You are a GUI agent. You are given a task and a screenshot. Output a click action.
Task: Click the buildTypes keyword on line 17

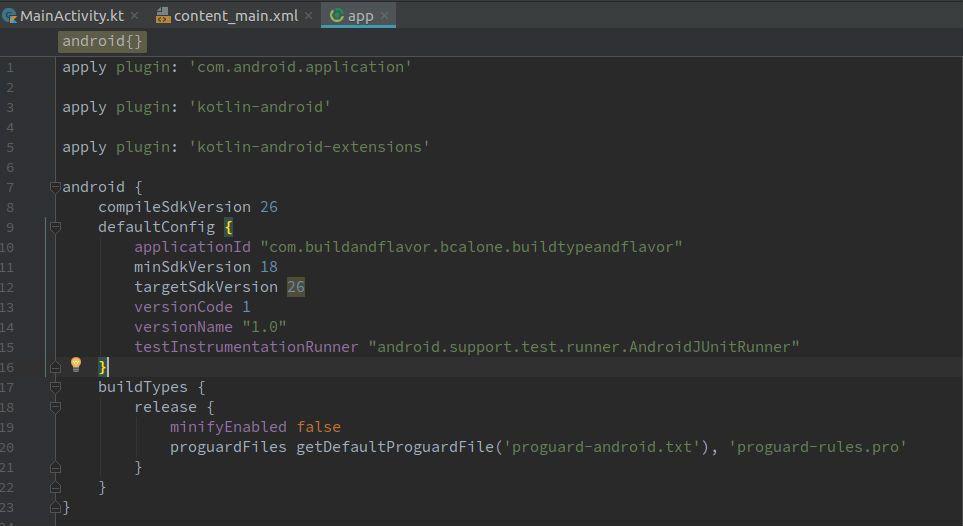point(143,387)
